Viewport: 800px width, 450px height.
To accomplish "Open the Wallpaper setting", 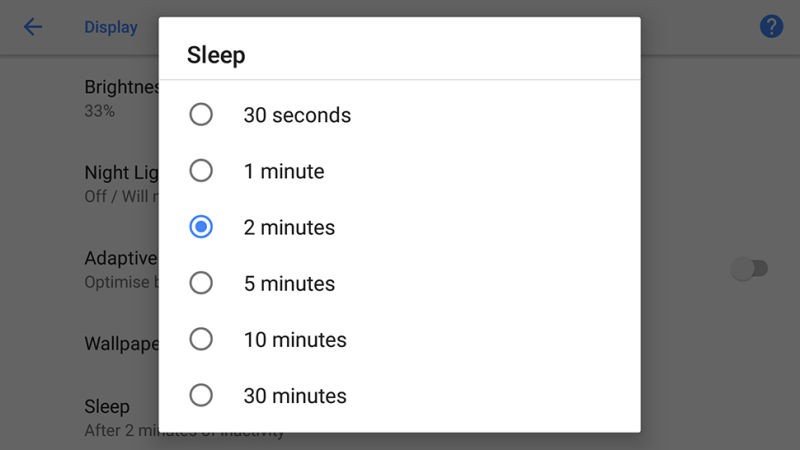I will click(120, 344).
